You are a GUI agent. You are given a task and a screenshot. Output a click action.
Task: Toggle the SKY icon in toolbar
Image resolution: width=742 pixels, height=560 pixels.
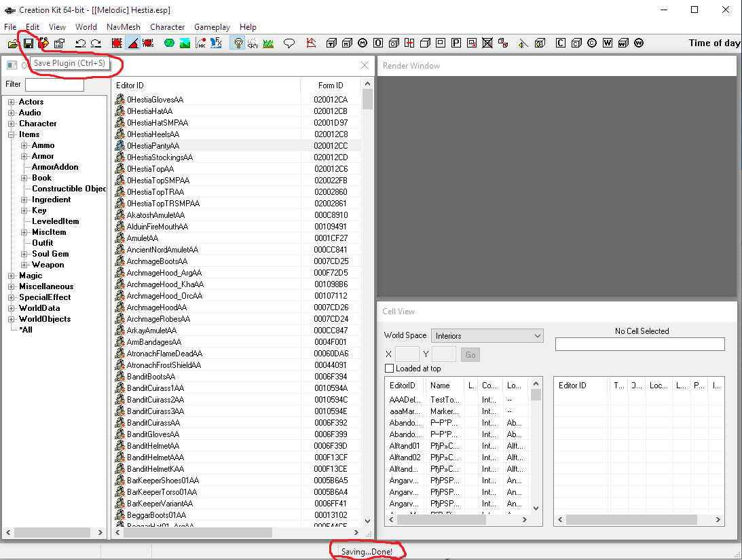pos(253,43)
